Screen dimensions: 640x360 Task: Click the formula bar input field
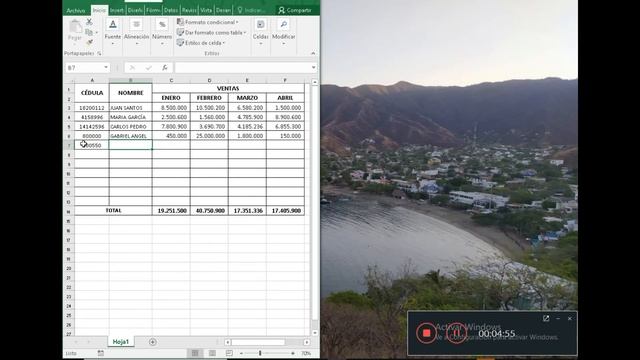(242, 68)
